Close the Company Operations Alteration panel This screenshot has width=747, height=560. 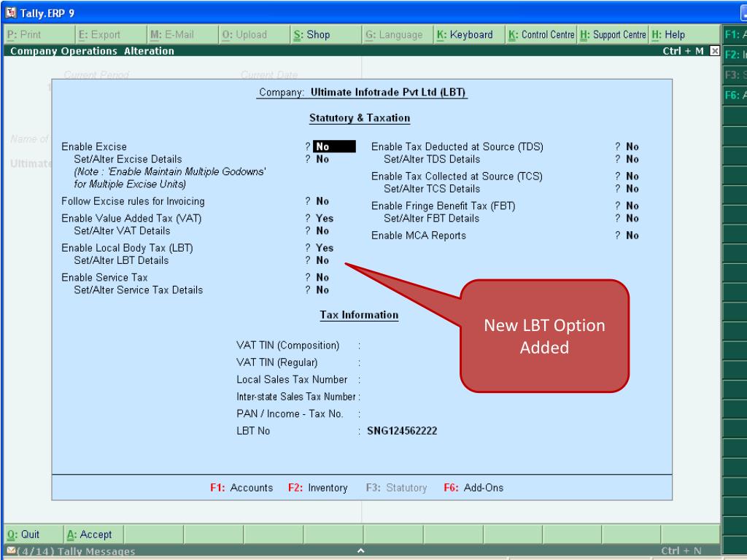coord(714,50)
